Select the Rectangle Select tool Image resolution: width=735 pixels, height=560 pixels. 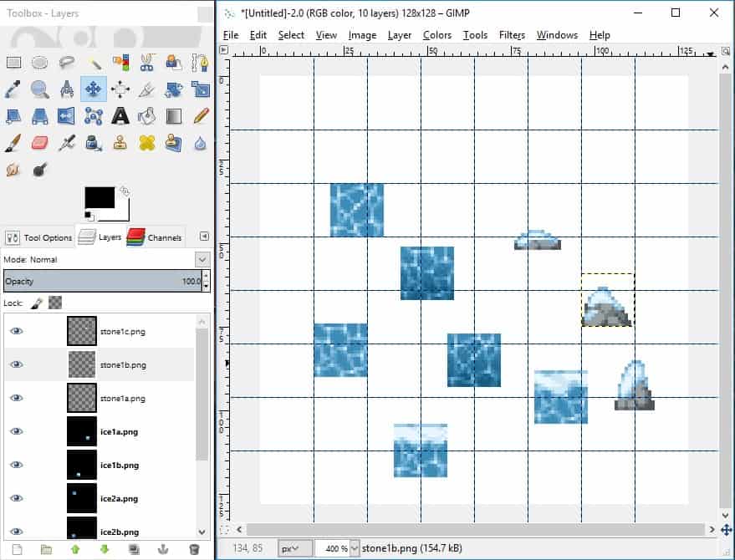[13, 63]
